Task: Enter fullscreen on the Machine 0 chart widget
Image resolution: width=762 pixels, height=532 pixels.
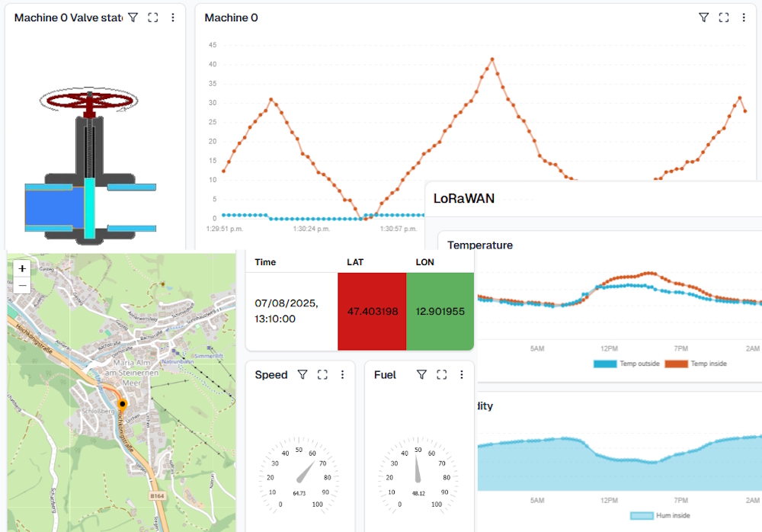Action: pyautogui.click(x=724, y=17)
